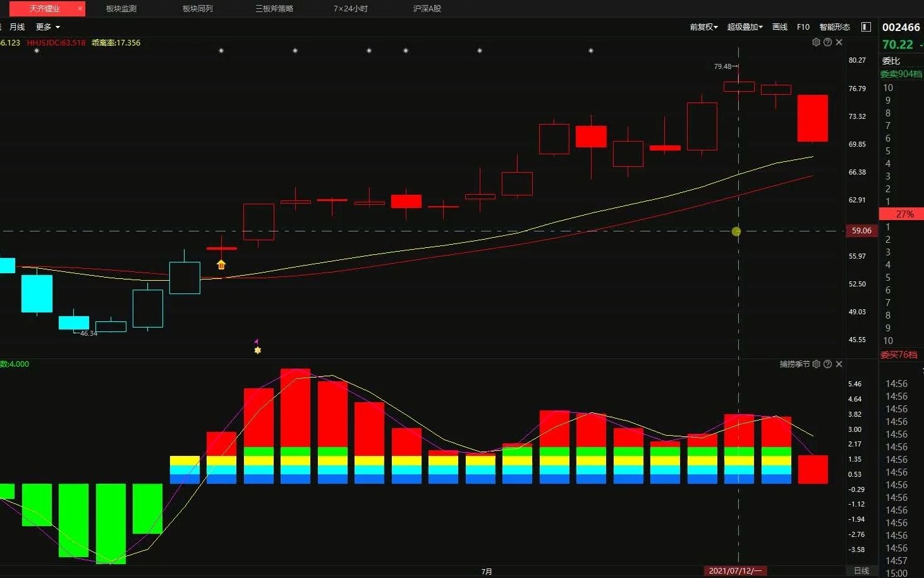Click the 委卖904档 sell depth label
Viewport: 924px width, 578px height.
(901, 74)
